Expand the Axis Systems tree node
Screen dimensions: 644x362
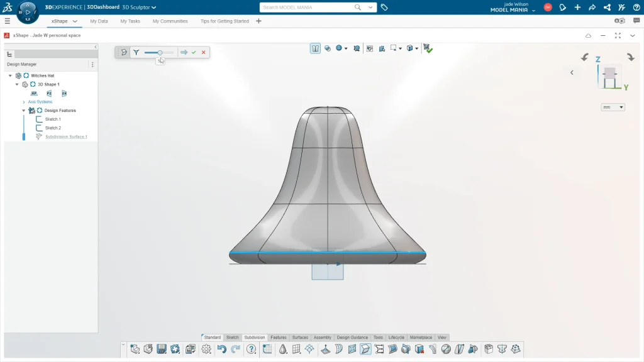tap(24, 102)
